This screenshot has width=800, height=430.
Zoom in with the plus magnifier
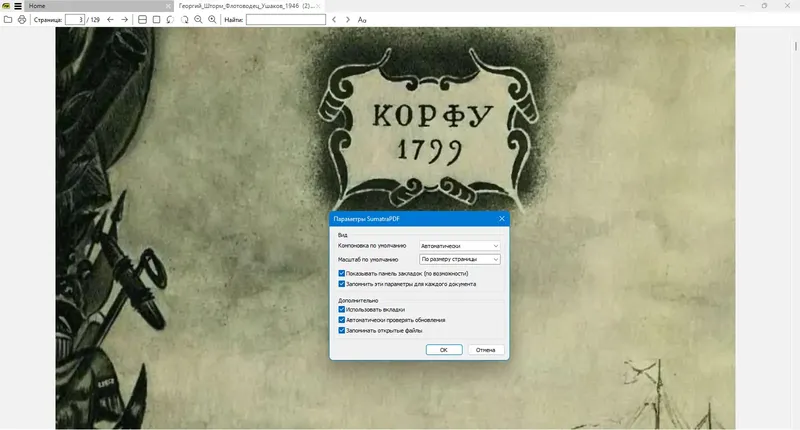click(212, 19)
